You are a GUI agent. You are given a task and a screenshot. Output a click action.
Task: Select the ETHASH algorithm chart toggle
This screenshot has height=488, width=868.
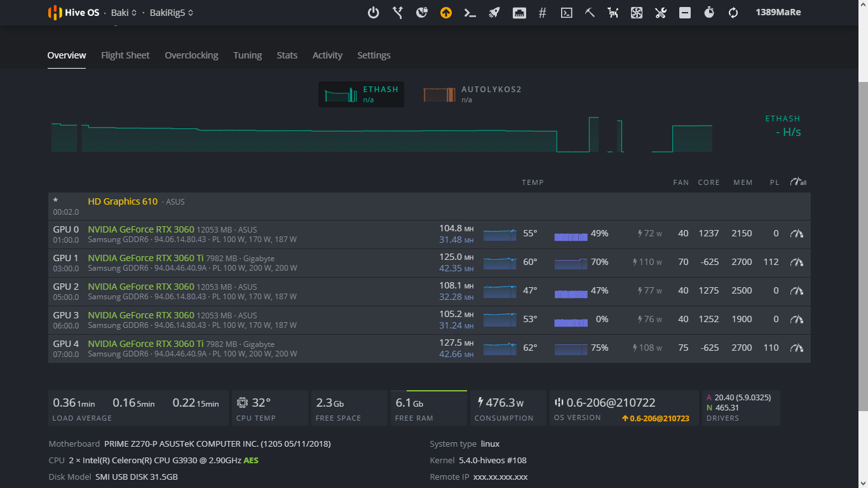[x=361, y=94]
